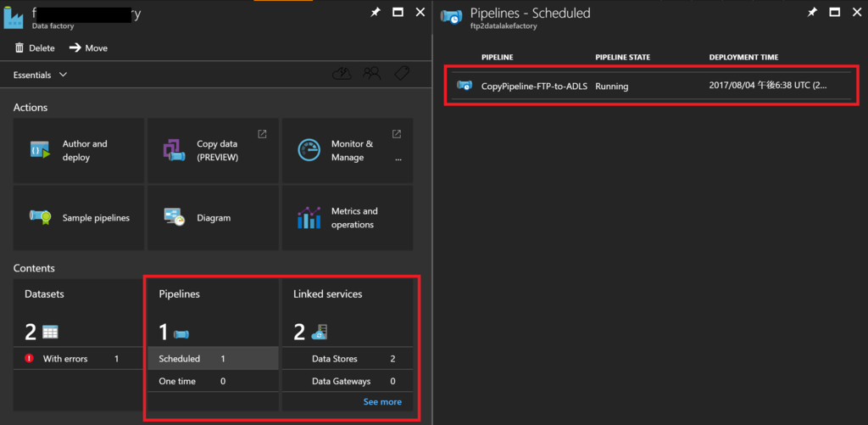This screenshot has height=425, width=868.
Task: Click the See more link
Action: [x=382, y=402]
